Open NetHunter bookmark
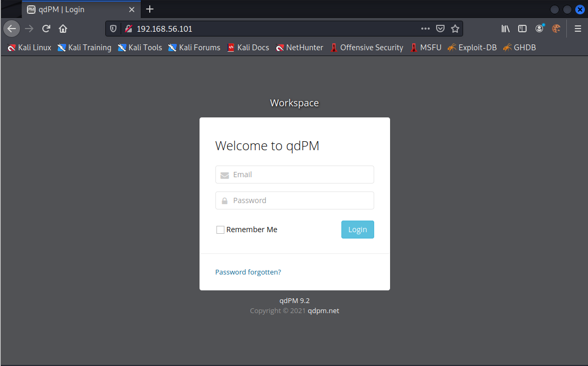The width and height of the screenshot is (588, 366). tap(299, 48)
